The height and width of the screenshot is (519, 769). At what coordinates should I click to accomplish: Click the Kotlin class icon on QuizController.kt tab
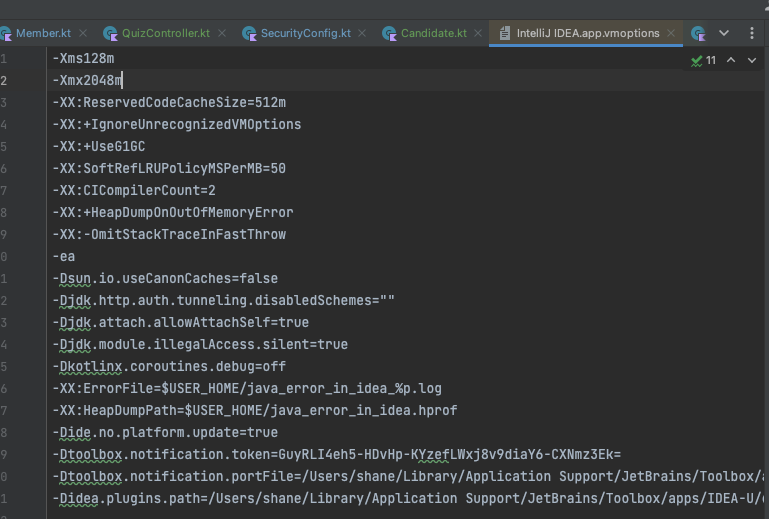click(x=110, y=33)
